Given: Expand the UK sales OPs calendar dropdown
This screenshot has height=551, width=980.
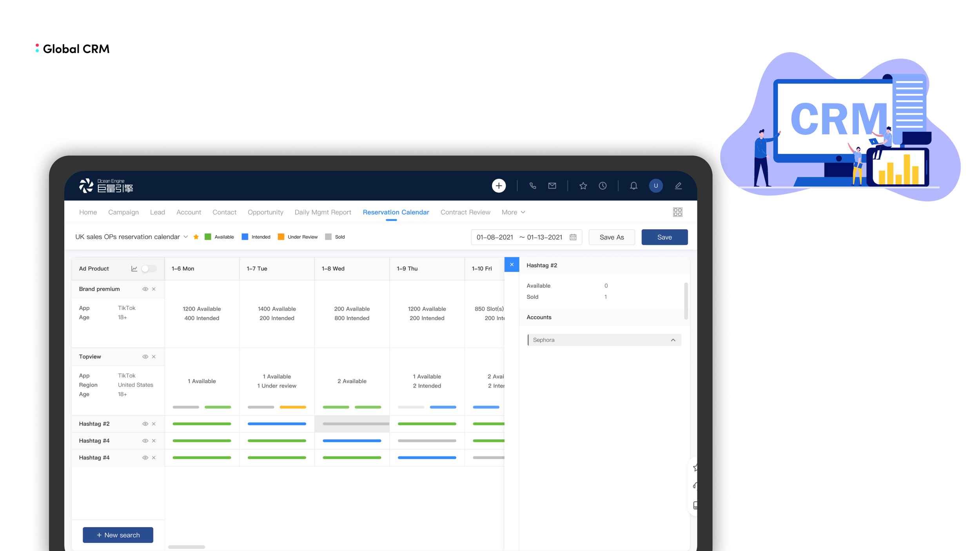Looking at the screenshot, I should pos(186,237).
